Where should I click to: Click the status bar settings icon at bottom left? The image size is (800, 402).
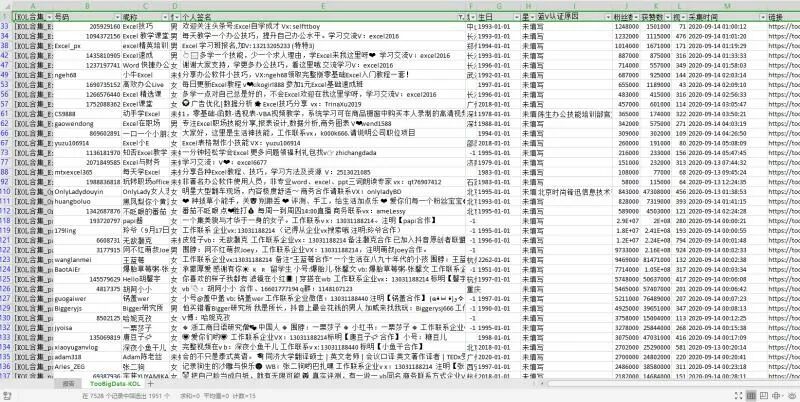(x=7, y=396)
